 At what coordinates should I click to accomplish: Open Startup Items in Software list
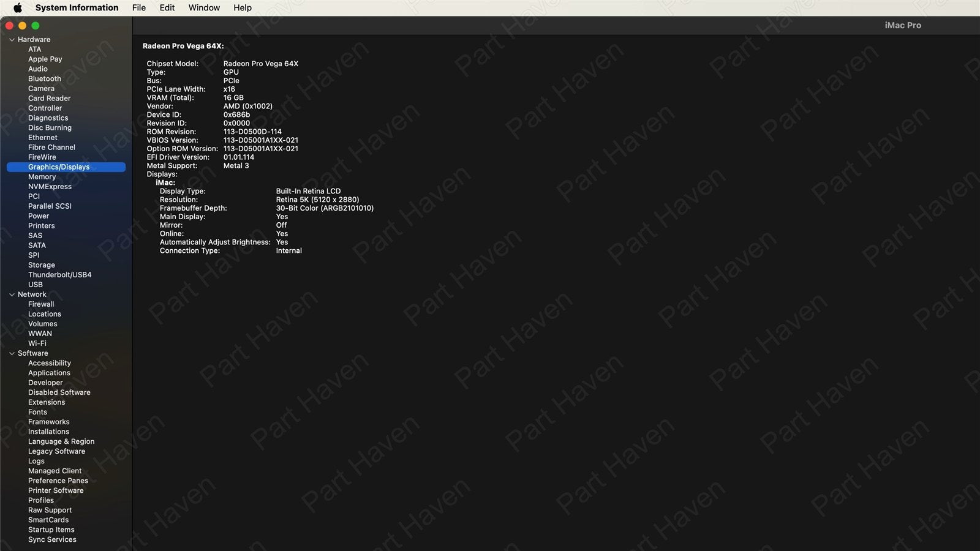click(51, 530)
